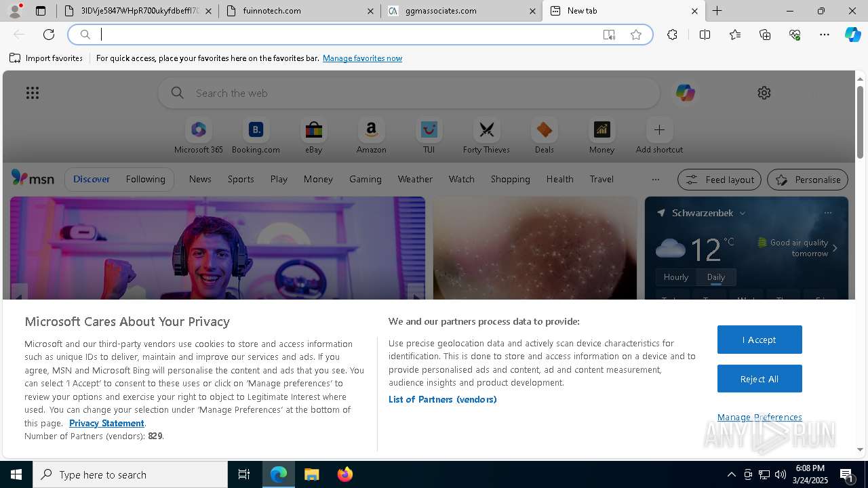Launch Firefox from the taskbar
The width and height of the screenshot is (868, 488).
[344, 474]
